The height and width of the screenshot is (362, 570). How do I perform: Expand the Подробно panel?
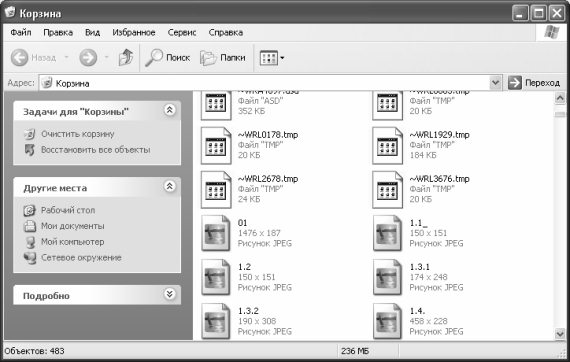click(169, 294)
